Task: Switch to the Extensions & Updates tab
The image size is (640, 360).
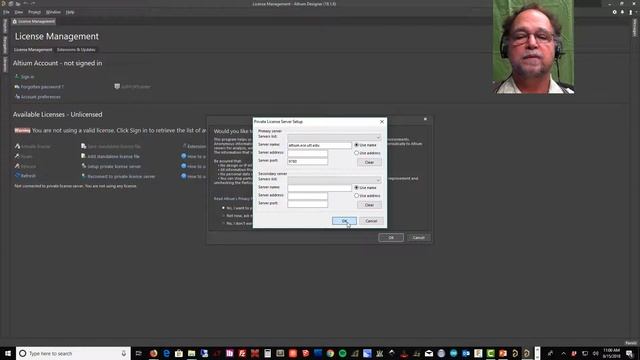Action: [x=76, y=50]
